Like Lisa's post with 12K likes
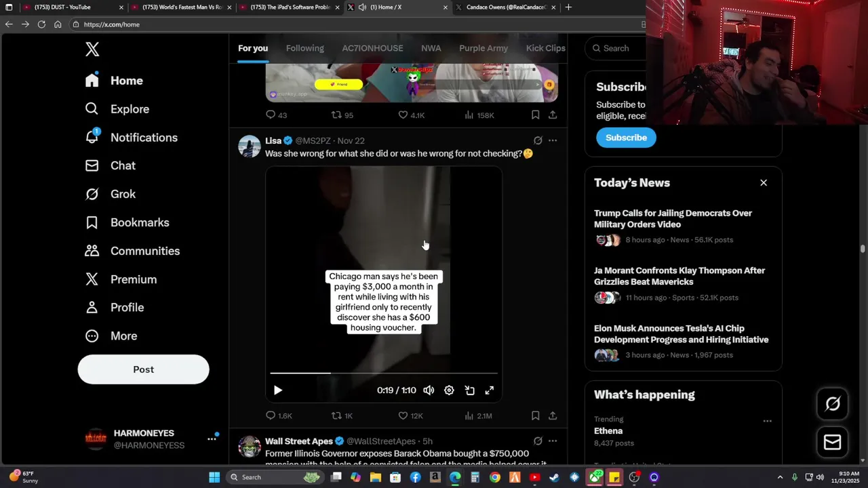Viewport: 868px width, 488px height. [410, 415]
